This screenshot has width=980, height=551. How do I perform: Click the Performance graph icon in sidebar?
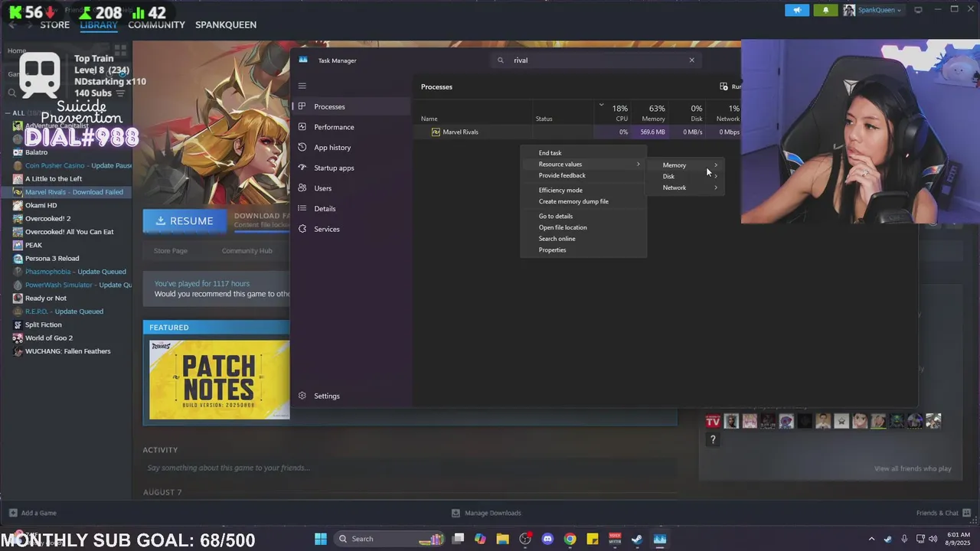tap(302, 127)
